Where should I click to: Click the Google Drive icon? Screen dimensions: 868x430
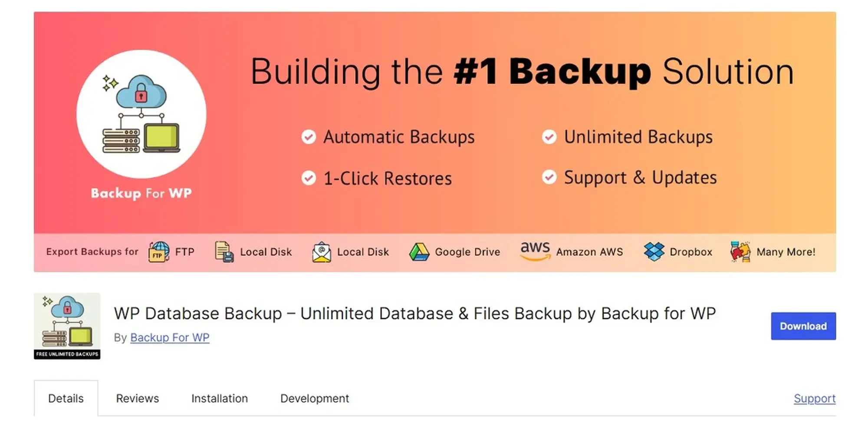(x=419, y=252)
